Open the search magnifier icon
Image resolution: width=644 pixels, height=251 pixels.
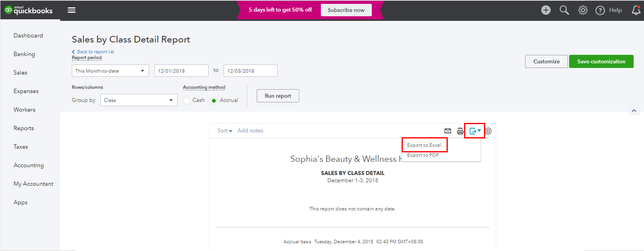tap(564, 10)
